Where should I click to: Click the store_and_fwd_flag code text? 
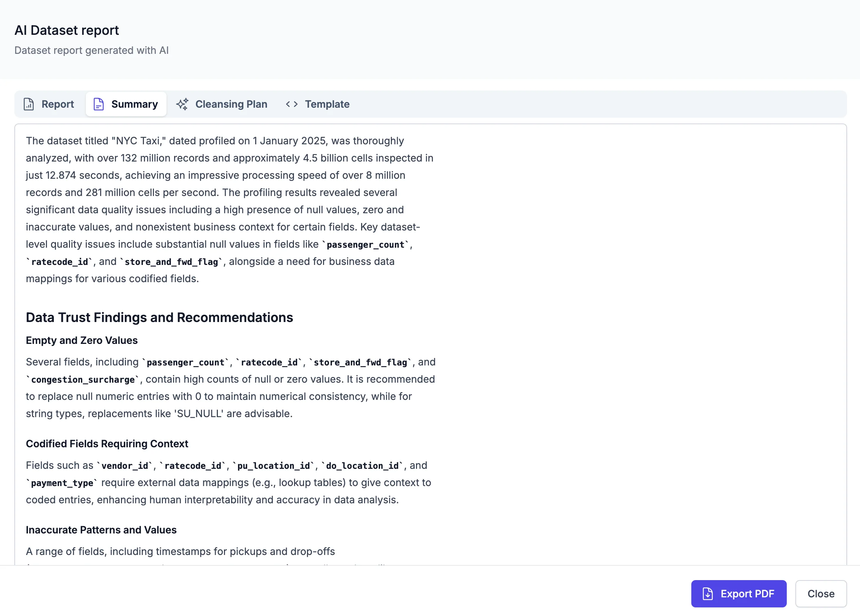[x=172, y=262]
